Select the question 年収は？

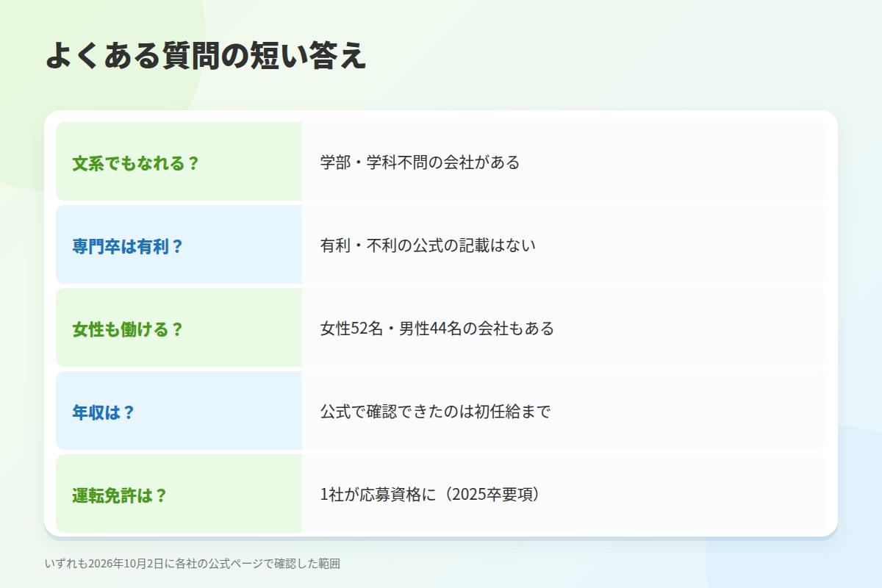tap(104, 412)
